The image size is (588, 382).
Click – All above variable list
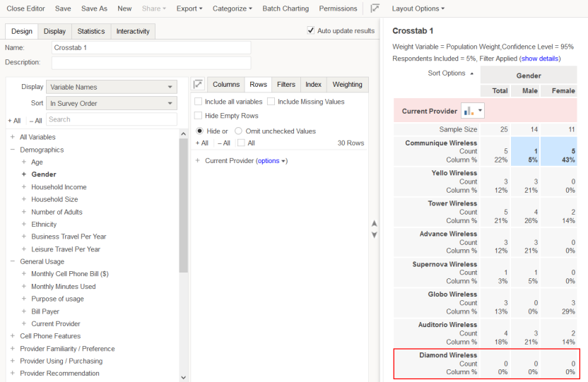[x=35, y=121]
